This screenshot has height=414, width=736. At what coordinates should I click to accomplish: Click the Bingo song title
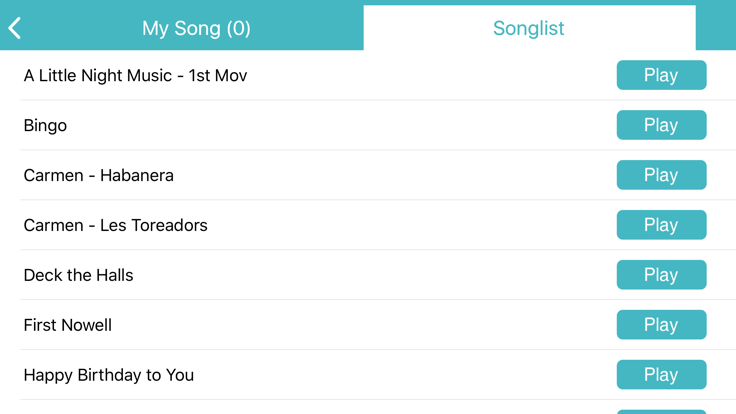45,125
